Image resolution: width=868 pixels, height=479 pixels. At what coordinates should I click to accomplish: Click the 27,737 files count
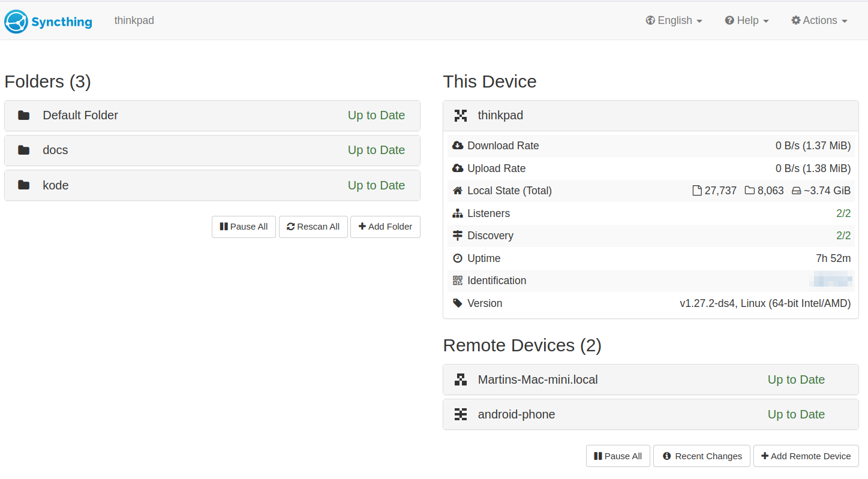(x=720, y=191)
